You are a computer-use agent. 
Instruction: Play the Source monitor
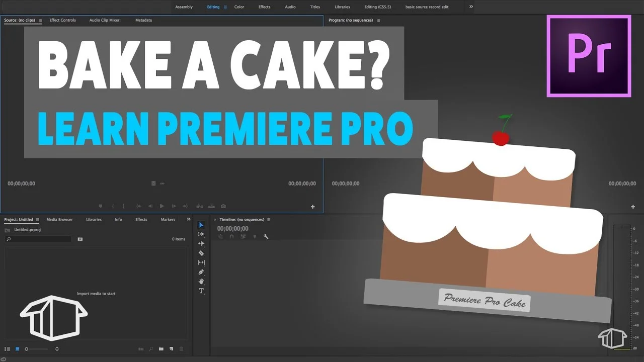point(162,206)
